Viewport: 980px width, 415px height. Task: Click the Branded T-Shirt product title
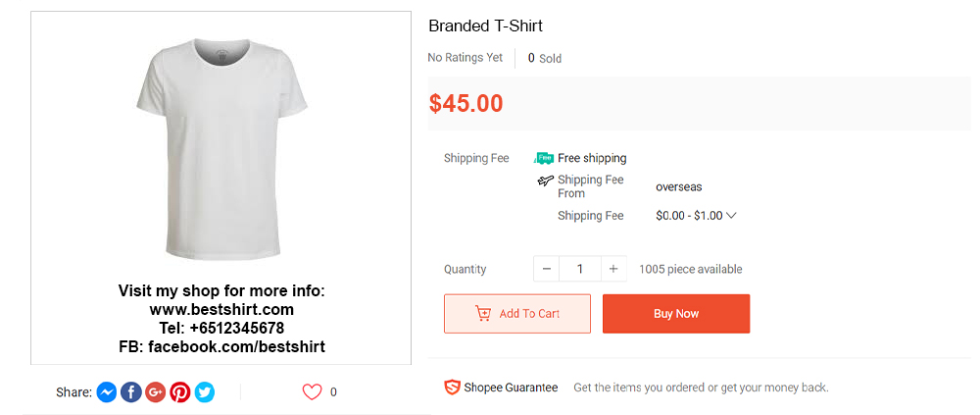point(485,26)
